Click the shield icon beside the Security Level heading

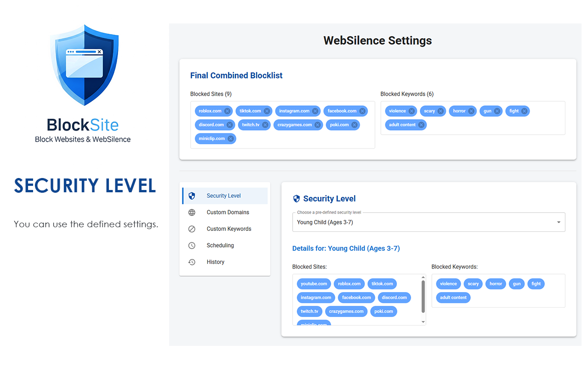click(x=296, y=198)
